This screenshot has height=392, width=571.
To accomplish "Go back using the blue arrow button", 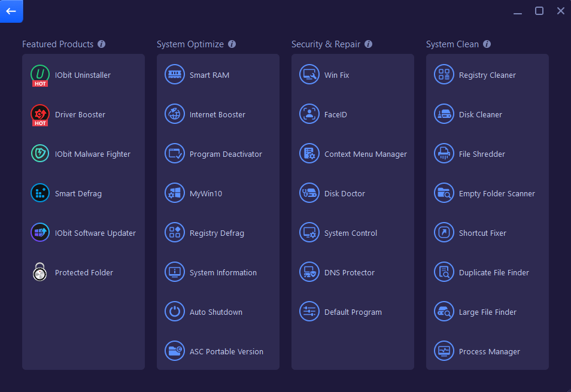I will [x=11, y=11].
